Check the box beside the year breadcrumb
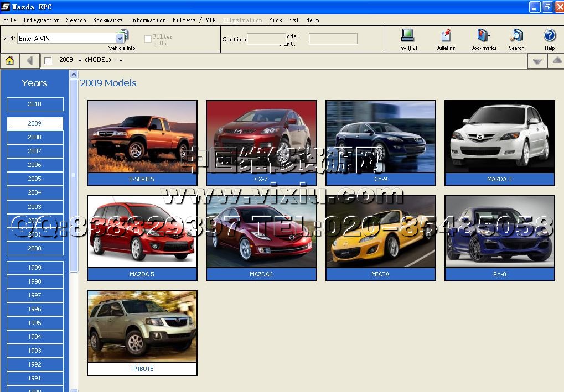564x392 pixels. (x=48, y=60)
